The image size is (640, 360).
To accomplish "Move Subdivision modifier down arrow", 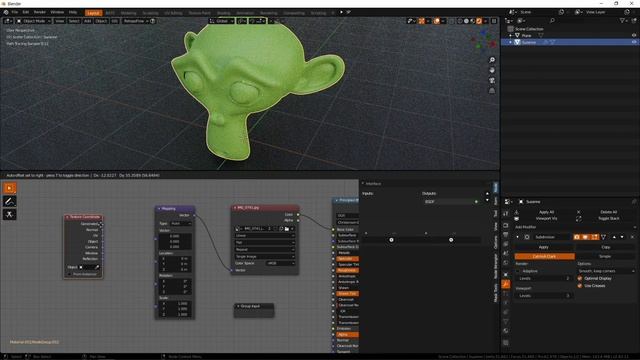I will pyautogui.click(x=622, y=237).
